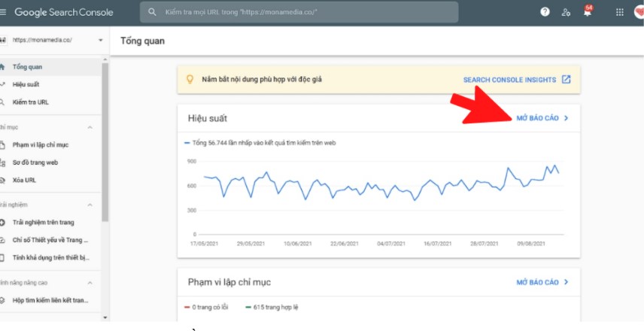Click the 17/05/2021 chart date label
The image size is (644, 331).
pos(204,244)
